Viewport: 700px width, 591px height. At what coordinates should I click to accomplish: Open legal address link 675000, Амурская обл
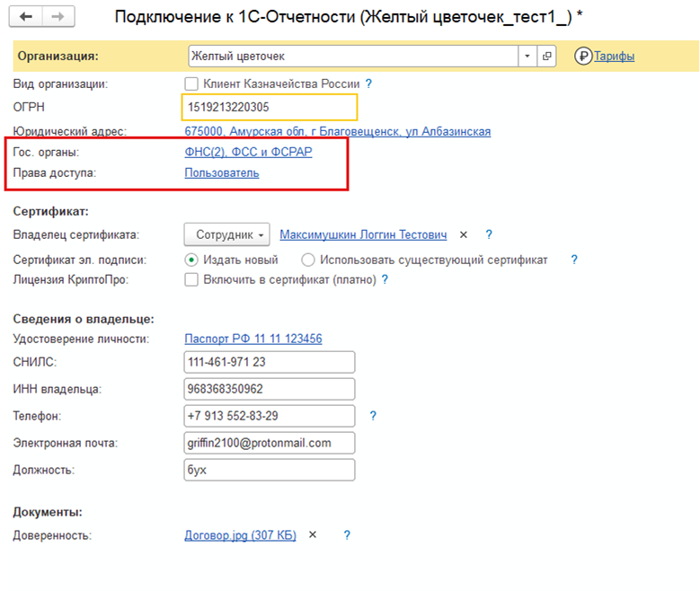[x=338, y=131]
